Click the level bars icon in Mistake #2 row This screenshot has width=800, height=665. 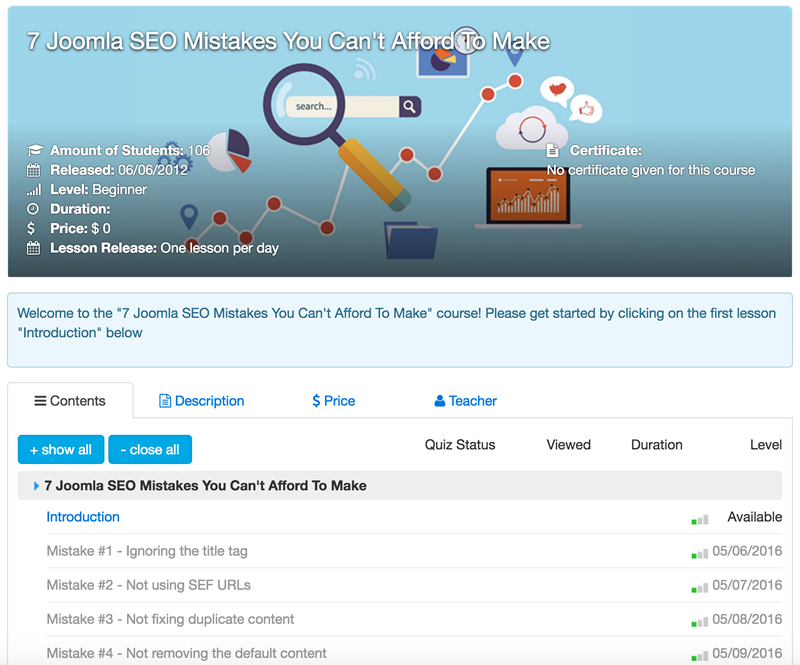click(699, 588)
